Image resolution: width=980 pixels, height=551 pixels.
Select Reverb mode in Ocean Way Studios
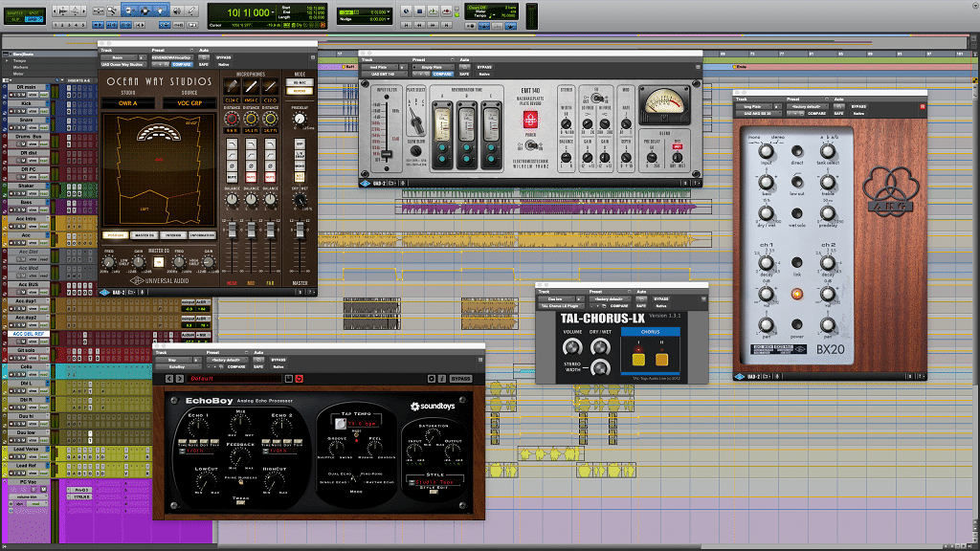[x=300, y=91]
